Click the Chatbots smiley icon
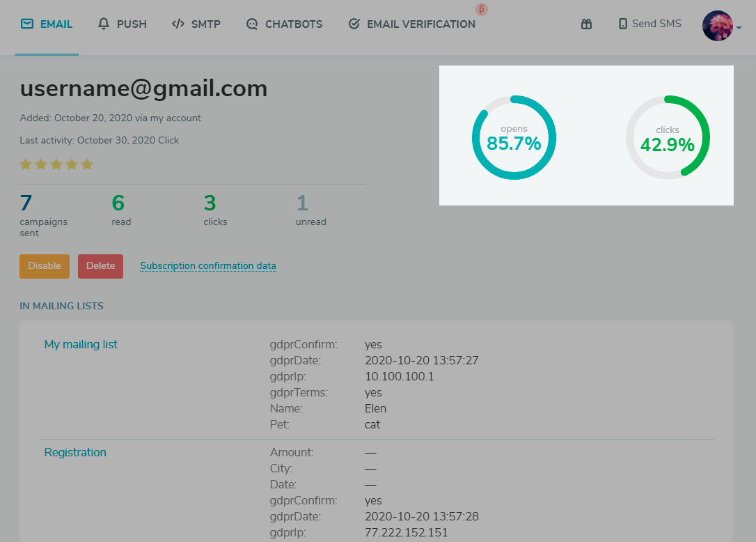The height and width of the screenshot is (542, 756). tap(252, 24)
